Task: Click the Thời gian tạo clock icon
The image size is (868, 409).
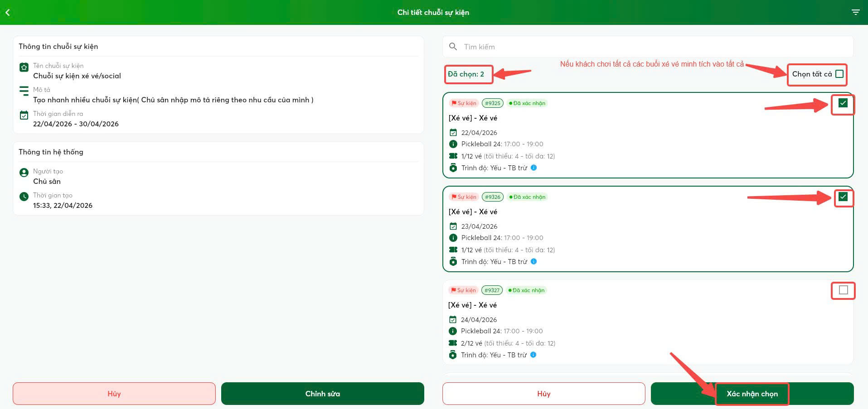Action: (24, 197)
